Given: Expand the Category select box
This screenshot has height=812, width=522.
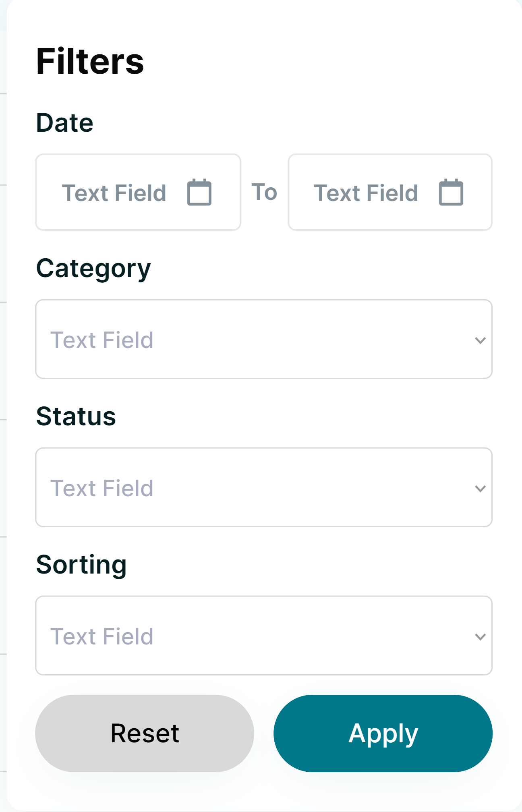Looking at the screenshot, I should tap(264, 339).
